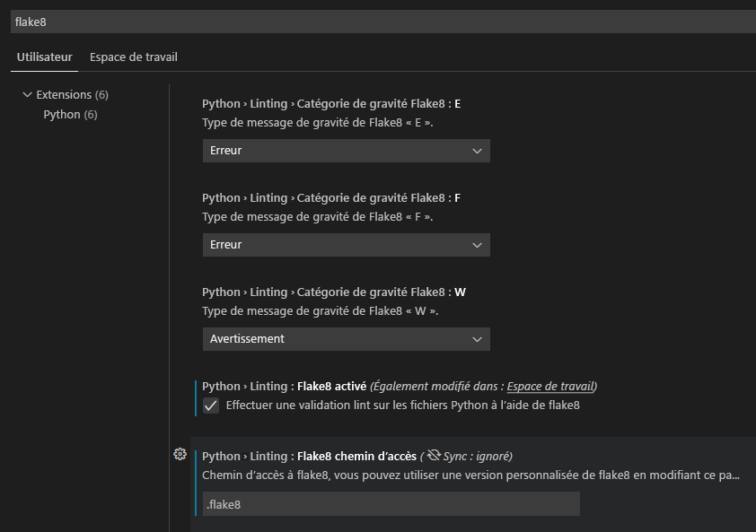The height and width of the screenshot is (532, 756).
Task: Switch to the Espace de travail tab
Action: pos(133,57)
